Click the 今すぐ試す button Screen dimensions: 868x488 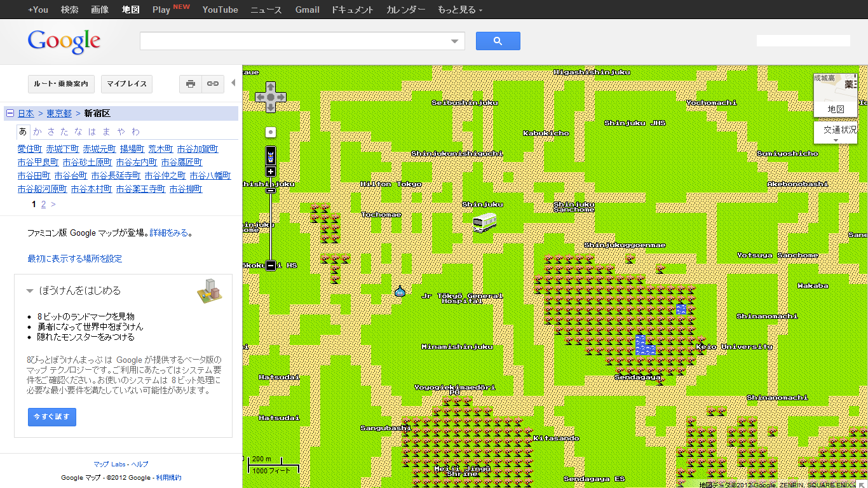(52, 417)
